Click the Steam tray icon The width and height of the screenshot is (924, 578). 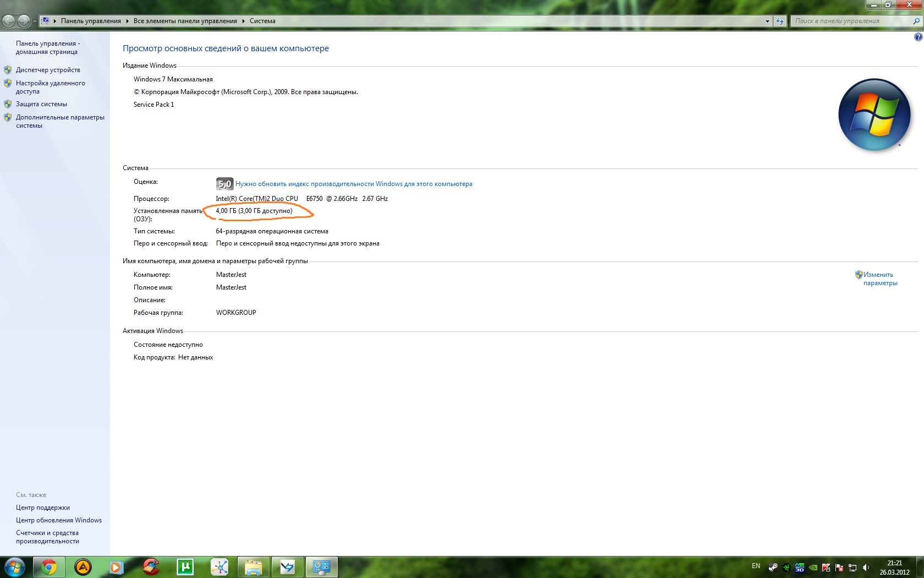click(773, 568)
